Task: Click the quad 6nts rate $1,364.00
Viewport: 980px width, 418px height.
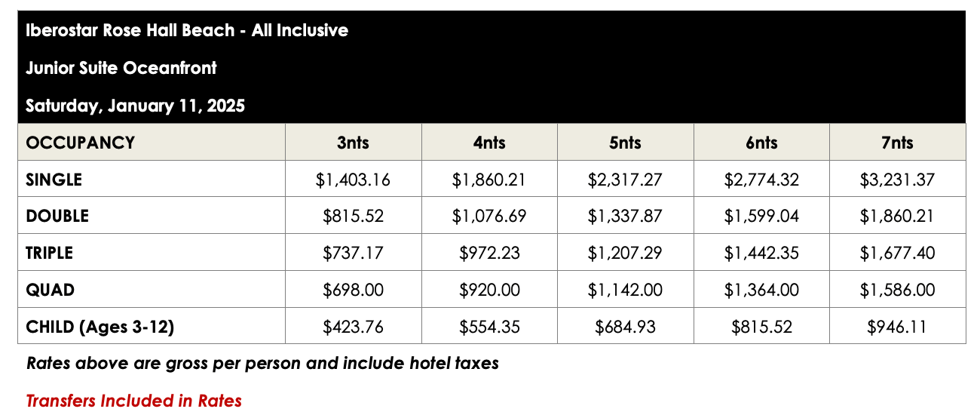Action: point(761,290)
